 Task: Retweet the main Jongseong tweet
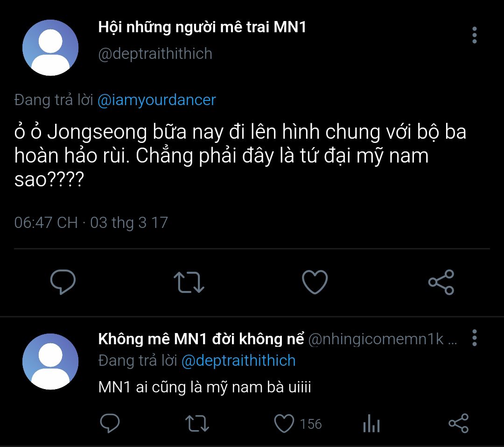point(189,282)
